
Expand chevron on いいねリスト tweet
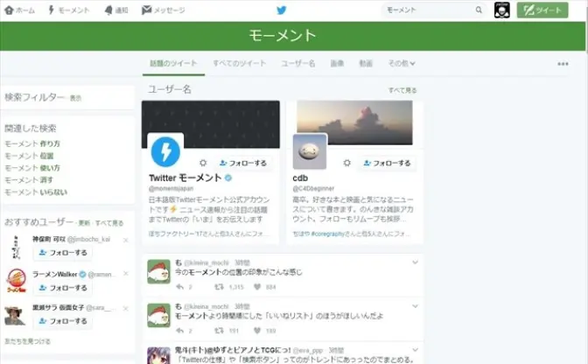click(415, 306)
